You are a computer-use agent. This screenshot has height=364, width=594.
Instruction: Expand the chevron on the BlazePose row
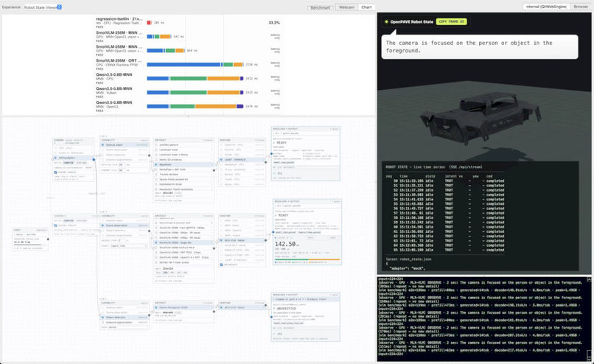pyautogui.click(x=212, y=165)
